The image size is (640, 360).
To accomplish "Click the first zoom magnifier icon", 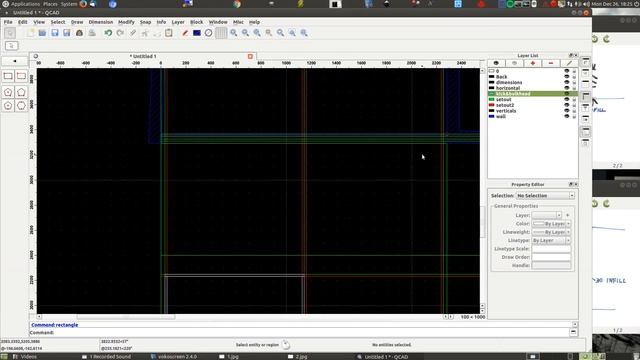I will (x=233, y=33).
